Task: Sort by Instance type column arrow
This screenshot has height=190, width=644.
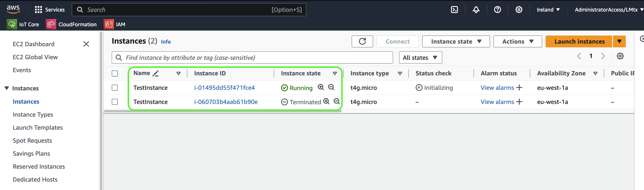Action: pos(400,73)
